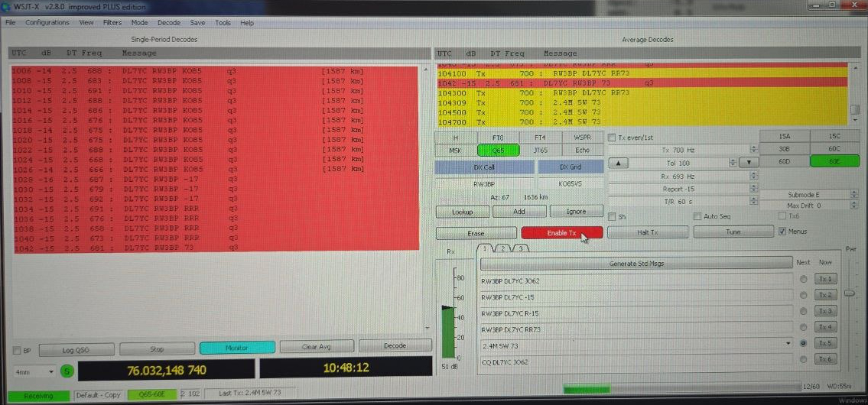Select the 30B submode button
Screen dimensions: 868x405
(785, 149)
